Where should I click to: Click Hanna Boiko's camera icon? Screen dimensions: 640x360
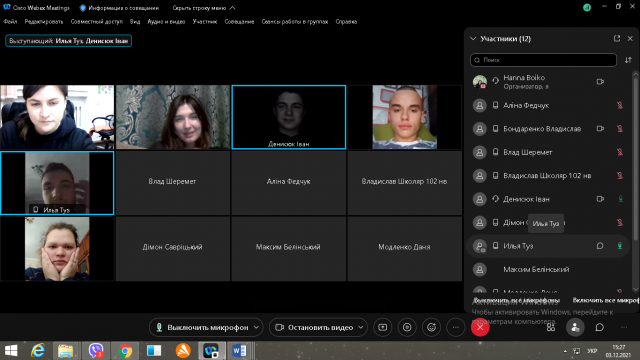600,82
